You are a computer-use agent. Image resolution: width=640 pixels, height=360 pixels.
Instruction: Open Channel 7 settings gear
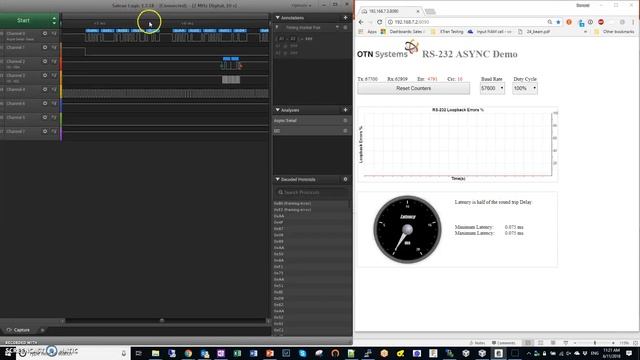pyautogui.click(x=45, y=131)
